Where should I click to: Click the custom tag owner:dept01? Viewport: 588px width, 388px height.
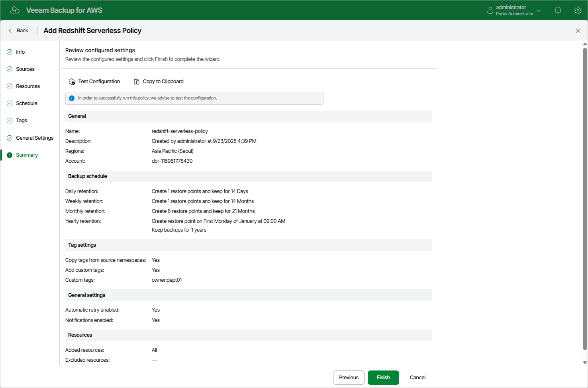(167, 280)
